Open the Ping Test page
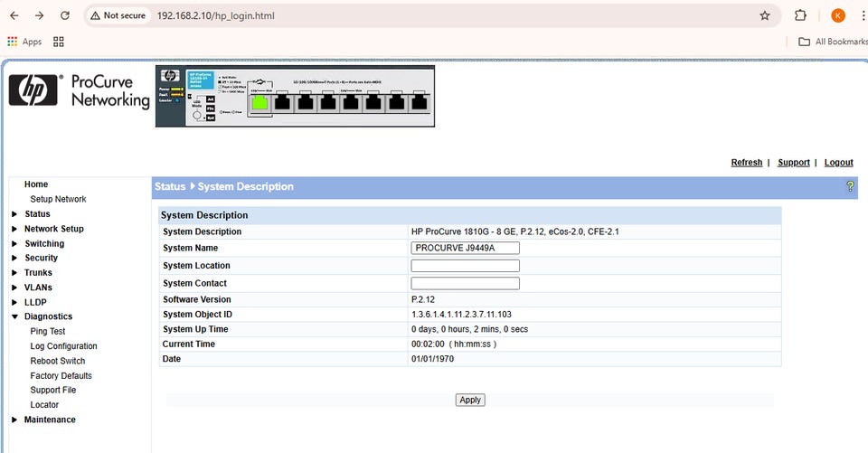868x453 pixels. coord(48,332)
